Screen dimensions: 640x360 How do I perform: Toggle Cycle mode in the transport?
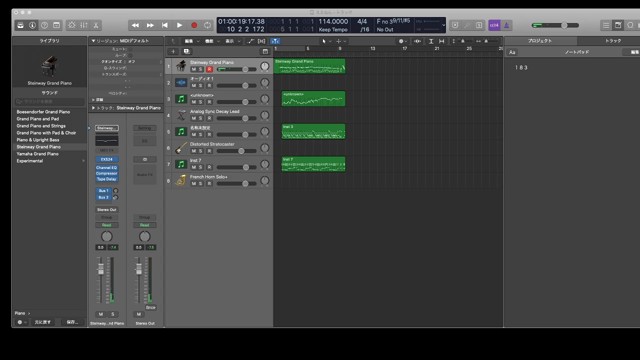tap(208, 25)
